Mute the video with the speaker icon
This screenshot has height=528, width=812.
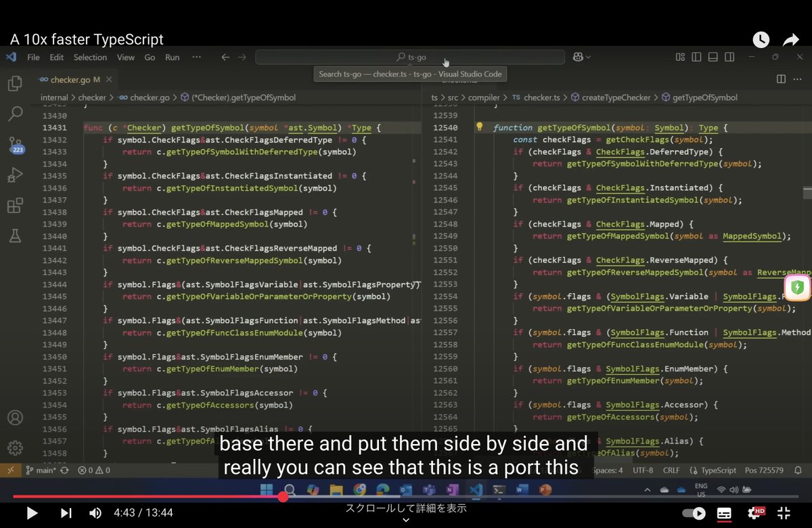[x=95, y=513]
